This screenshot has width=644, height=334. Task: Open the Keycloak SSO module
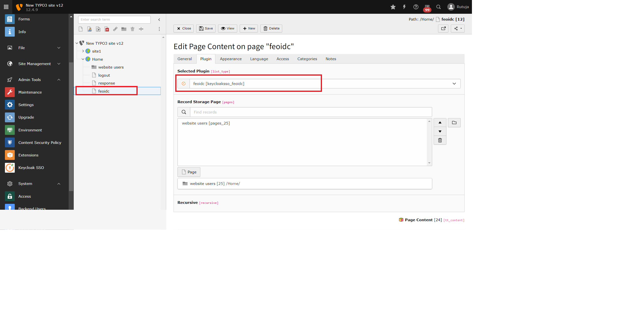pyautogui.click(x=31, y=168)
